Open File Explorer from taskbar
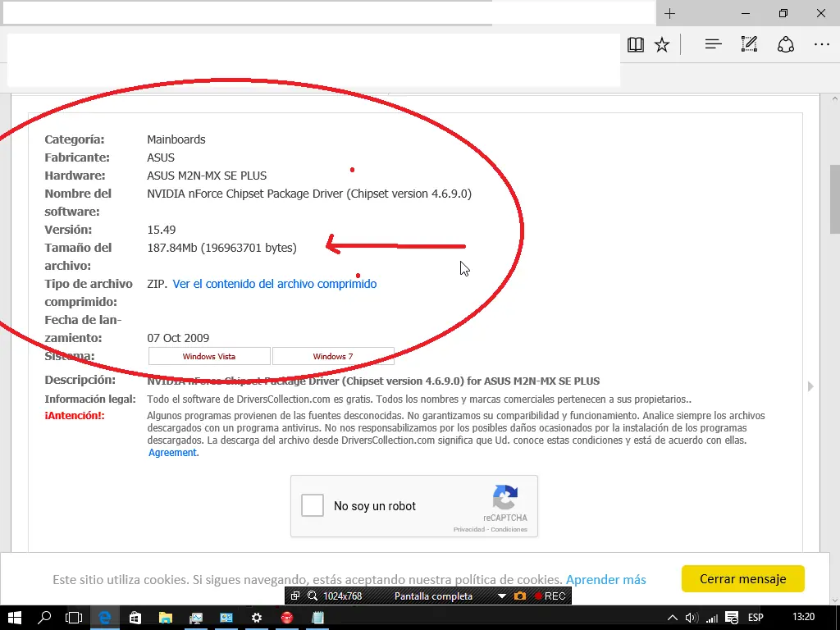The image size is (840, 630). [x=166, y=618]
